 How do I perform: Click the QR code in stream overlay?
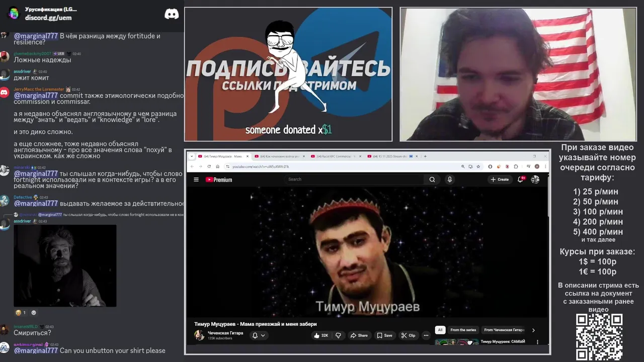click(599, 337)
